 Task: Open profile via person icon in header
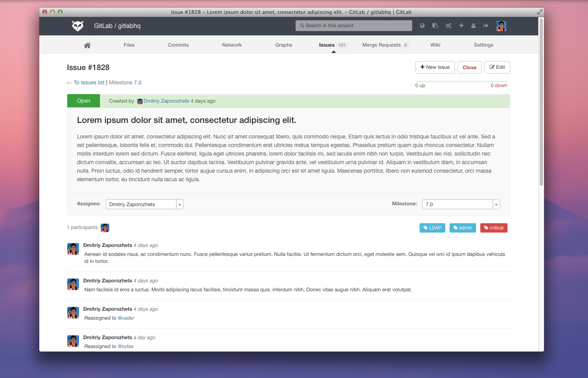click(x=473, y=25)
